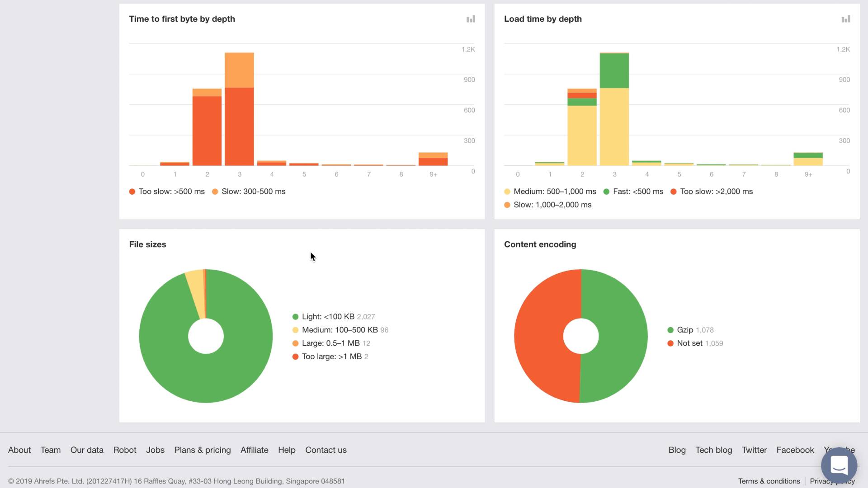Select the 'Light: <100 KB' legend entry
868x488 pixels.
coord(334,317)
